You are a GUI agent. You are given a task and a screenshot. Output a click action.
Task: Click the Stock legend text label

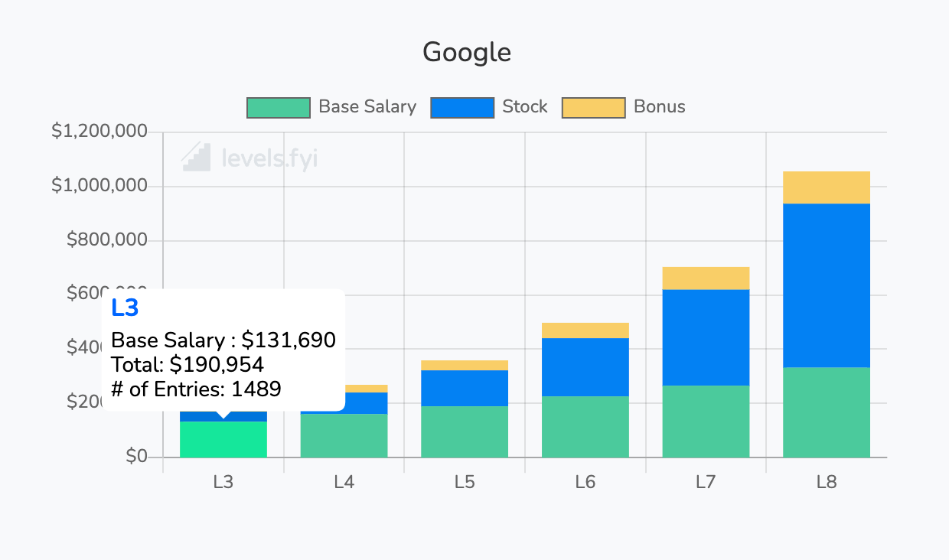pyautogui.click(x=524, y=107)
